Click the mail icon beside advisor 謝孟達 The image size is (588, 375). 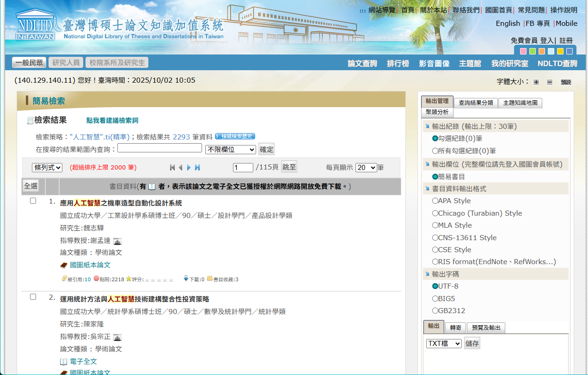(117, 241)
